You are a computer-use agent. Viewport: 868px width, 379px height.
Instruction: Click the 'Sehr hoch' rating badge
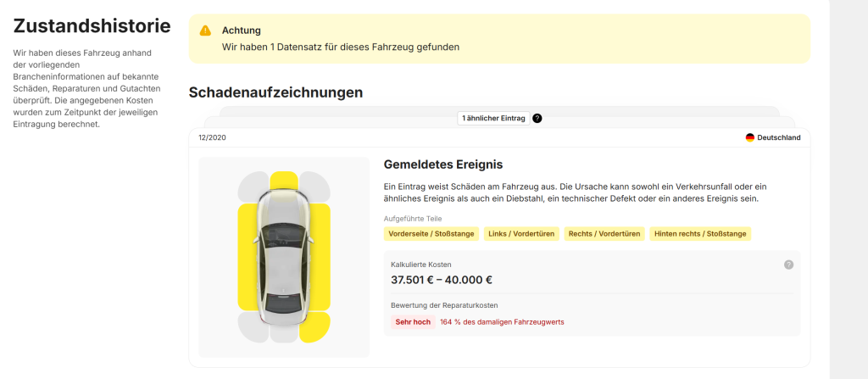(x=413, y=322)
